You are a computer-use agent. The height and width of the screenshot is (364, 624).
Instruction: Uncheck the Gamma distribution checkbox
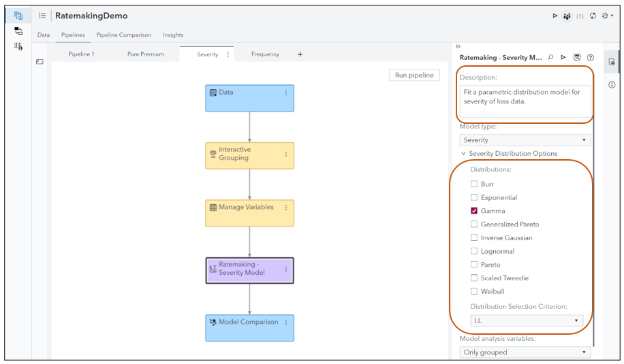(x=474, y=211)
